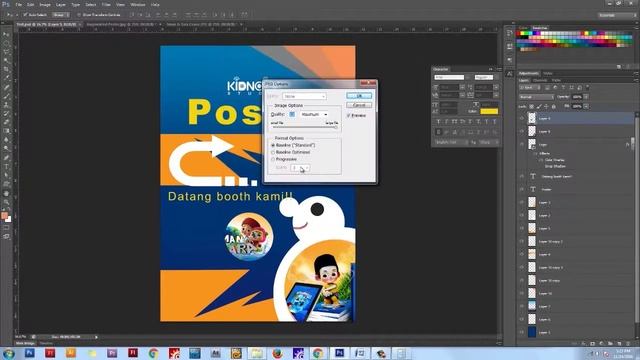
Task: Click the new group folder icon
Action: [610, 344]
